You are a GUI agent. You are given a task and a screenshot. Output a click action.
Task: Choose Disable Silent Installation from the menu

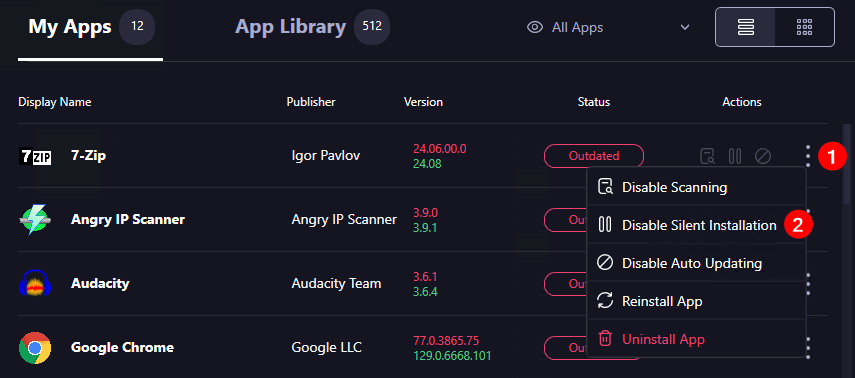coord(696,225)
